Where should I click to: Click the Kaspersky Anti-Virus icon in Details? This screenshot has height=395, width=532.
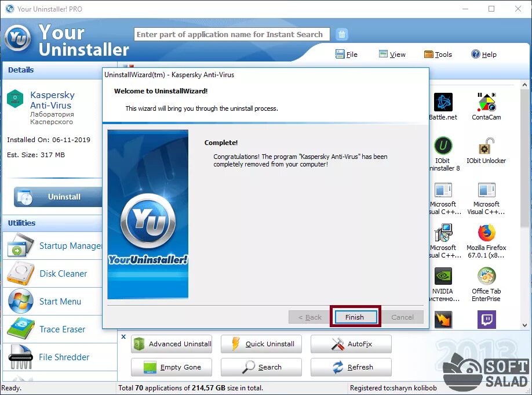pyautogui.click(x=15, y=99)
